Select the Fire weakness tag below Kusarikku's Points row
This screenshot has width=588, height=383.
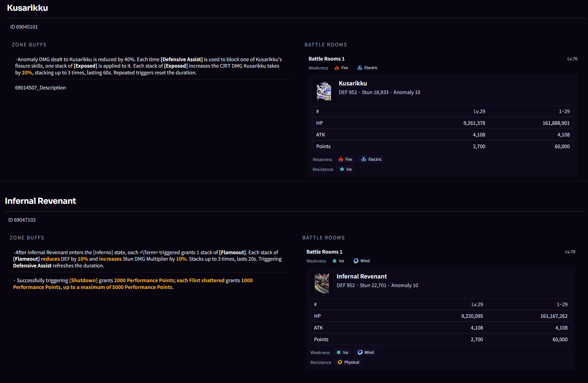[345, 160]
